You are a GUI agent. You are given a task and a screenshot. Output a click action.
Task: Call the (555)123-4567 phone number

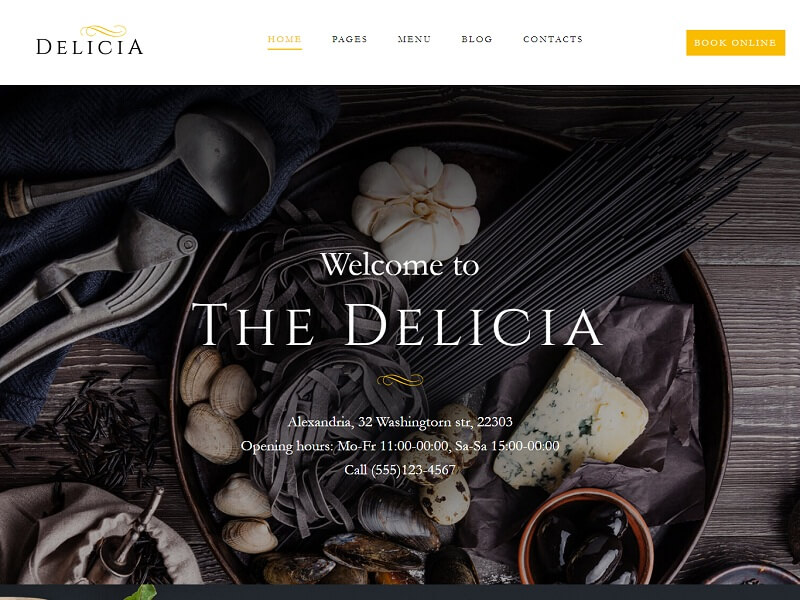point(400,469)
